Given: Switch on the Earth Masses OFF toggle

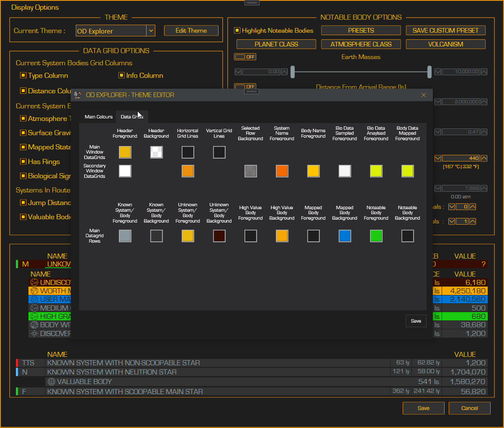Looking at the screenshot, I should tap(245, 57).
